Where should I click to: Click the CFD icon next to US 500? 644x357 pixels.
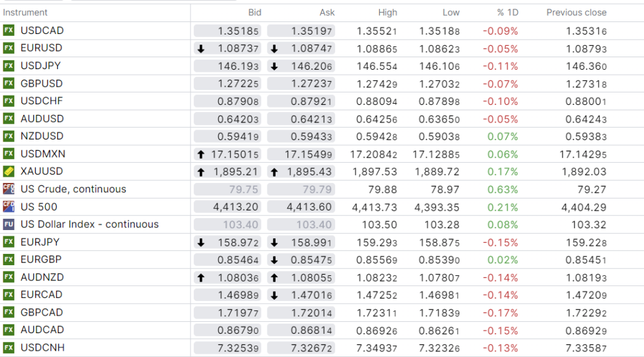pyautogui.click(x=9, y=207)
